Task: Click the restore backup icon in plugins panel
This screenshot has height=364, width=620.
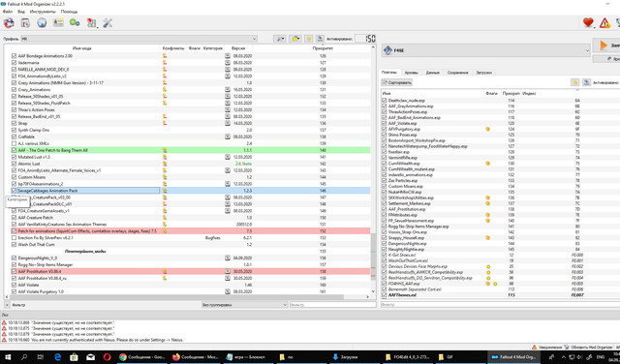Action: pyautogui.click(x=574, y=82)
